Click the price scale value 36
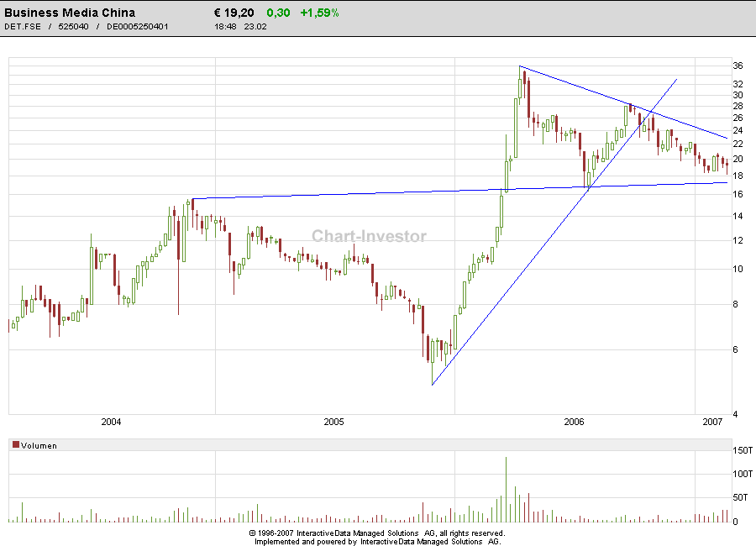The image size is (756, 546). coord(736,65)
